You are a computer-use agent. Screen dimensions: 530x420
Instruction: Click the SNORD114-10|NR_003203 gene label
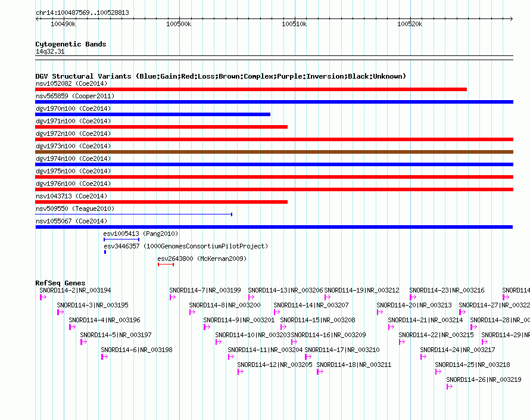pos(253,335)
